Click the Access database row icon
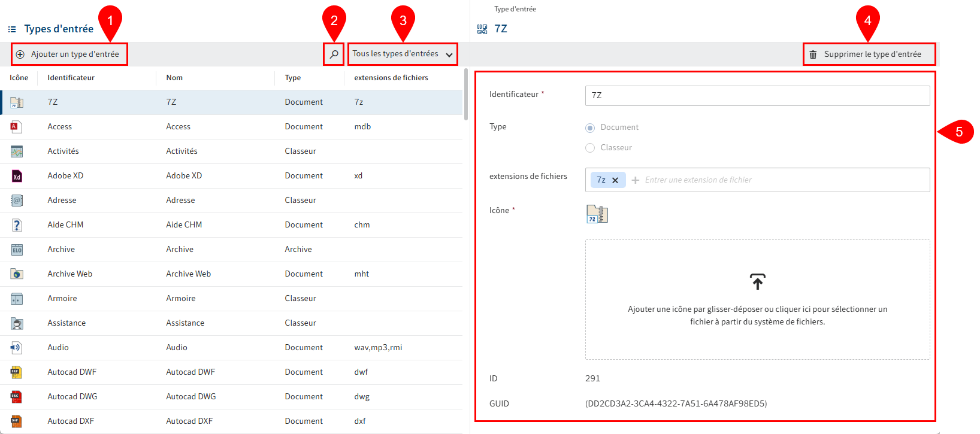Viewport: 980px width, 434px height. [16, 127]
